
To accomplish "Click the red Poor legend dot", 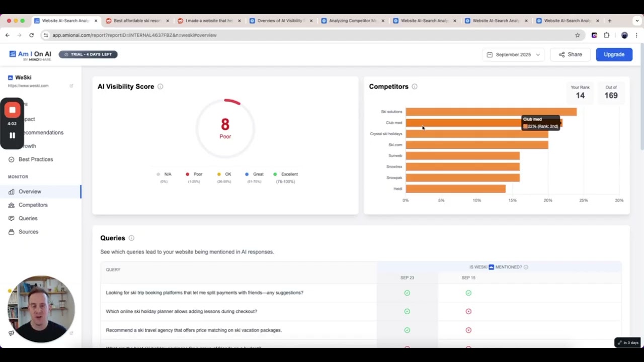I will [x=188, y=174].
